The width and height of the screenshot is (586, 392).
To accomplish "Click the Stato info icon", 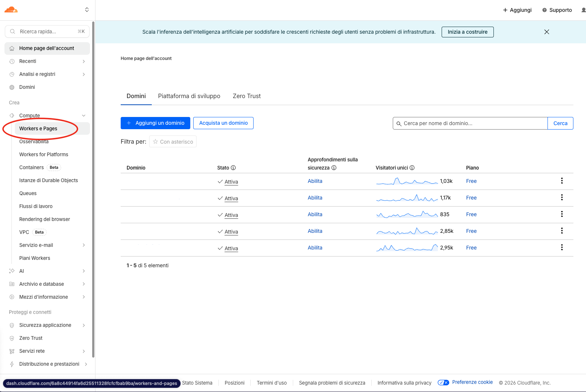I will coord(233,168).
